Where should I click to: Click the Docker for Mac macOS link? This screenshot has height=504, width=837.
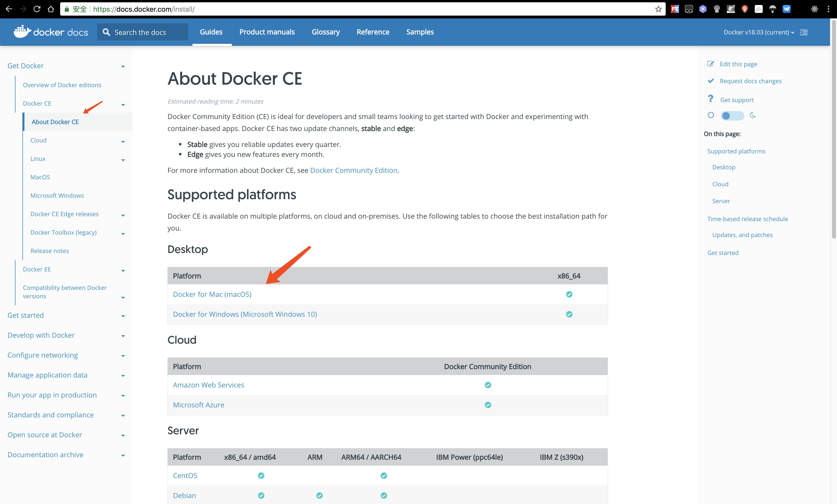[212, 294]
